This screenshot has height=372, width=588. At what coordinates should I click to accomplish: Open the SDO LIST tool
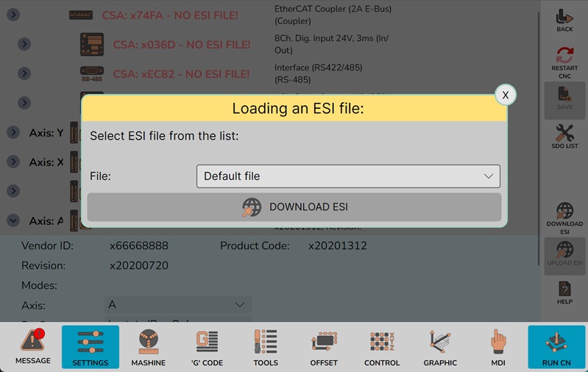pos(564,137)
